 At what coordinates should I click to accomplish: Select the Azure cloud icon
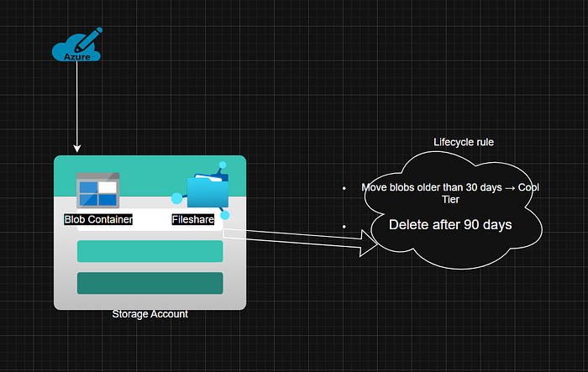pos(76,50)
